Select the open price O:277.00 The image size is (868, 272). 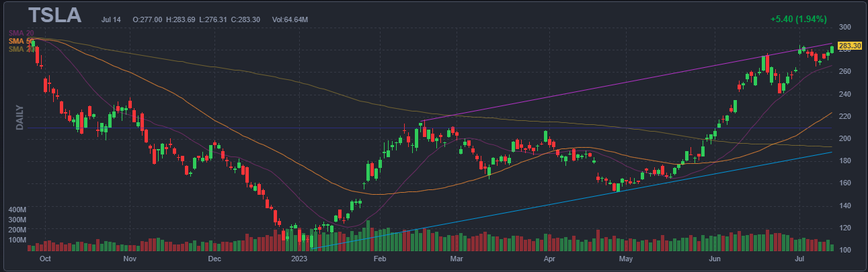click(147, 19)
